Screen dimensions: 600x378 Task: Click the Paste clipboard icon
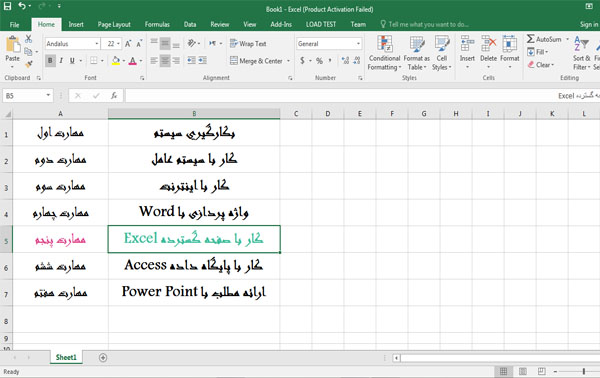tap(13, 45)
